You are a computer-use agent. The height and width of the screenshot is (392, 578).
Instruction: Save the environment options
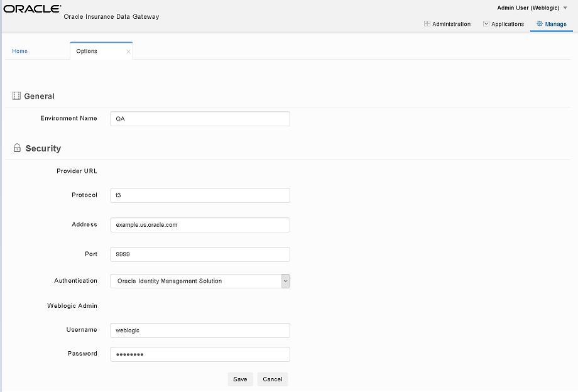click(x=240, y=379)
